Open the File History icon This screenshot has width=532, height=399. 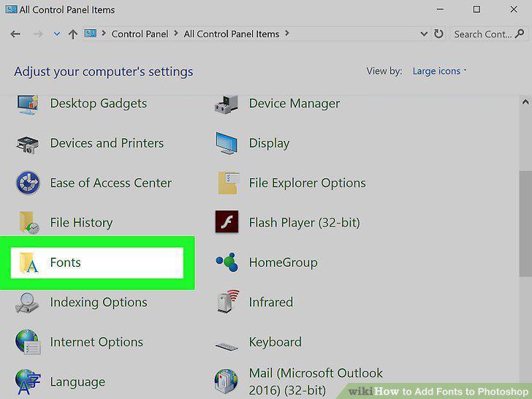[28, 223]
